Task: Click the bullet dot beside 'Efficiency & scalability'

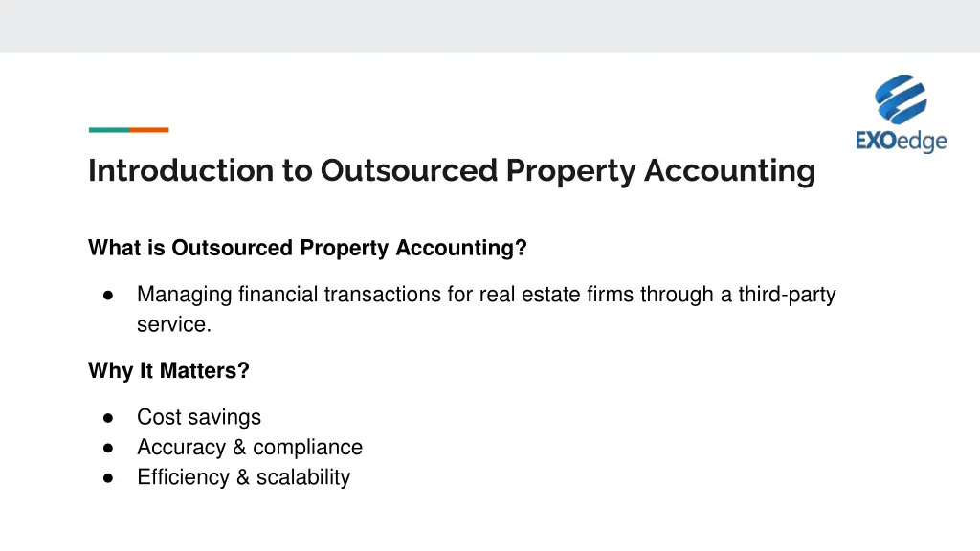Action: pos(109,476)
